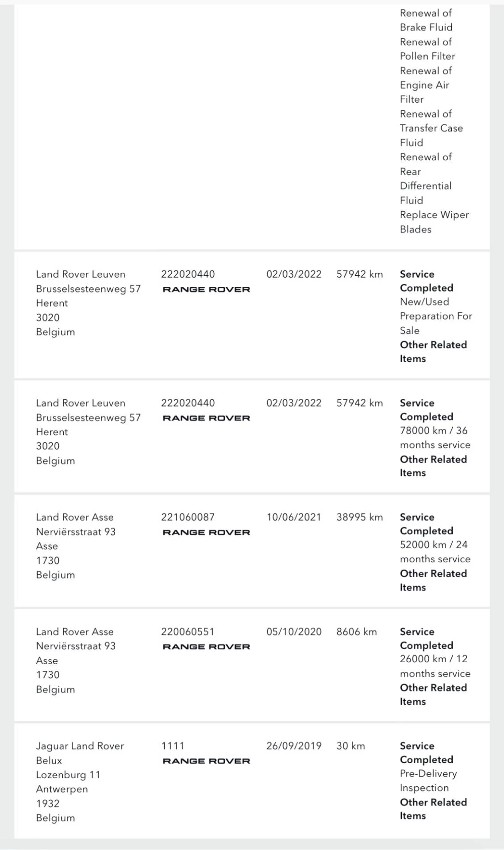Viewport: 504px width, 850px height.
Task: Select order number 221060087
Action: pos(188,517)
